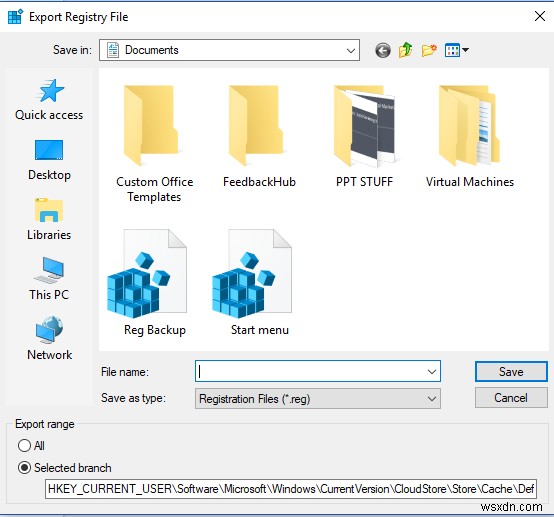The image size is (554, 517).
Task: Click the selected branch path field
Action: 291,489
